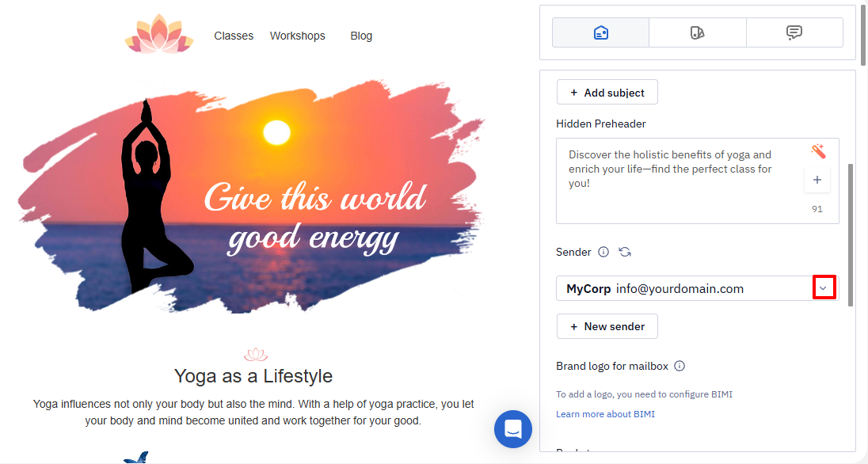Select the Blog menu item
868x464 pixels.
(x=361, y=36)
